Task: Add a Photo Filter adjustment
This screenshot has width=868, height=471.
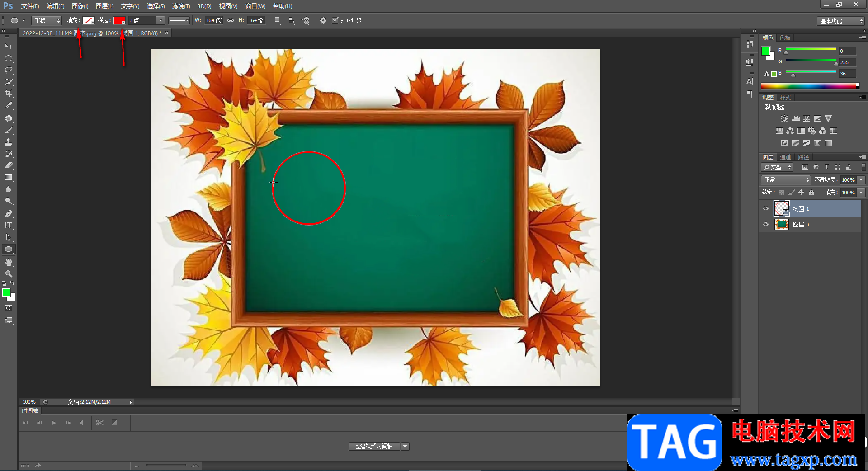Action: click(812, 131)
